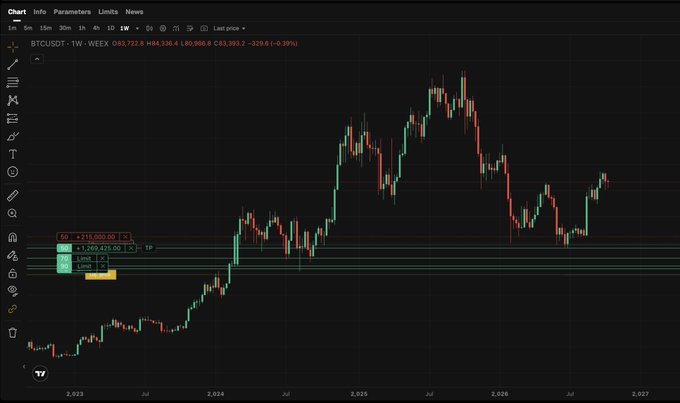Select the 1h timeframe
The image size is (680, 403).
pyautogui.click(x=82, y=28)
